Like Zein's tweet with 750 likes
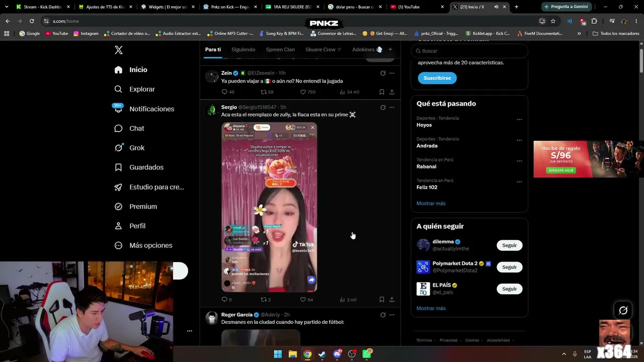 tap(307, 92)
